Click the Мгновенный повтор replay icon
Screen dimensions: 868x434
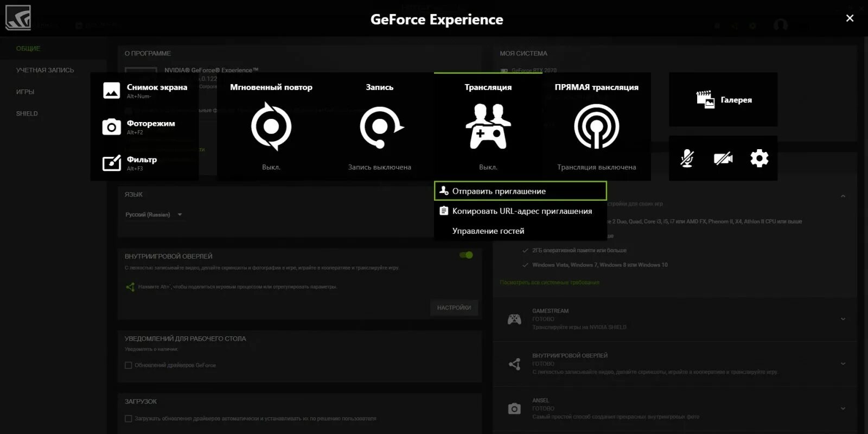click(271, 127)
